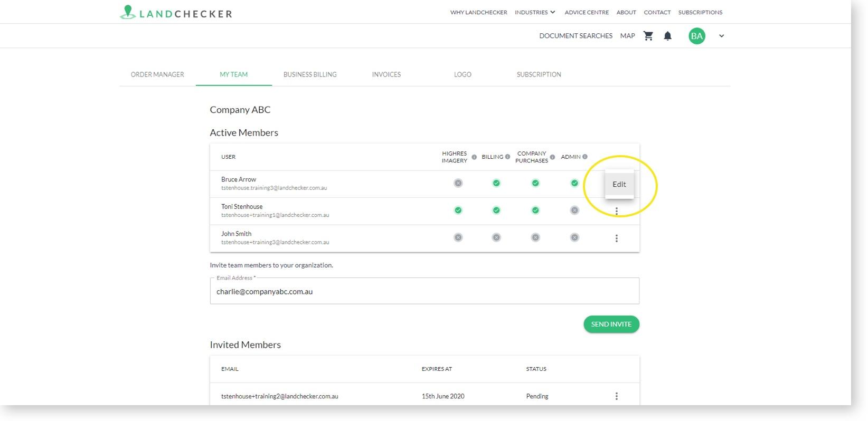This screenshot has width=868, height=421.
Task: Open the About link
Action: coord(626,12)
